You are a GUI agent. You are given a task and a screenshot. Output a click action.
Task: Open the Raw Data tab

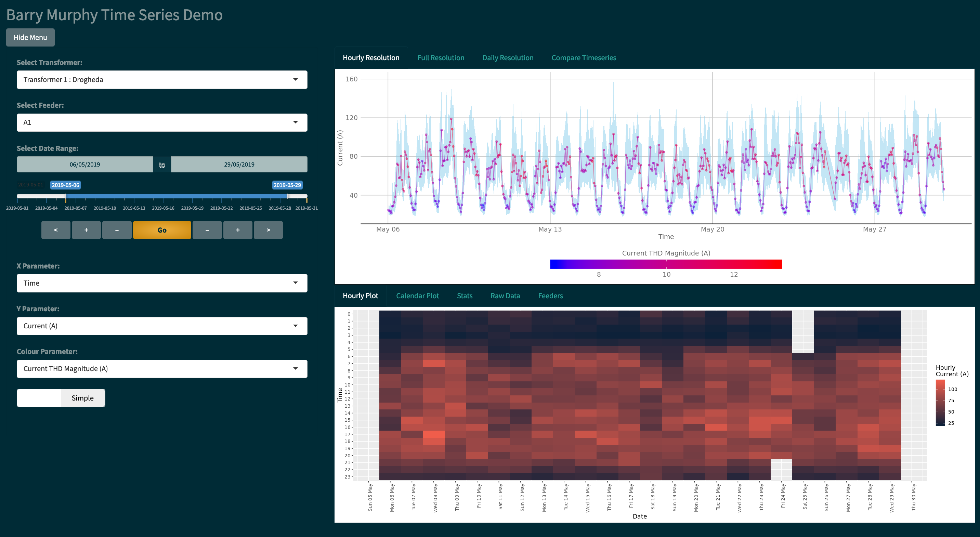(x=505, y=296)
